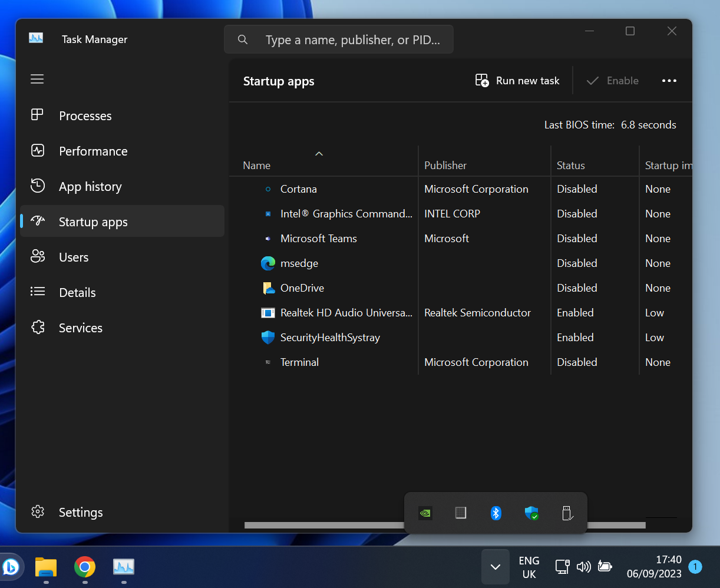Image resolution: width=720 pixels, height=588 pixels.
Task: Click Bluetooth icon in tray overflow
Action: coord(496,513)
